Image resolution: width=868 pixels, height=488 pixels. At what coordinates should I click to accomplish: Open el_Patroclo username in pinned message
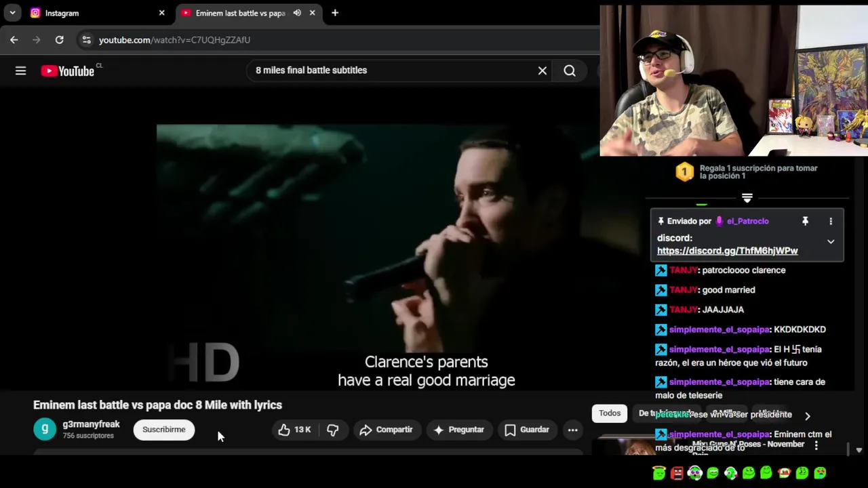747,221
